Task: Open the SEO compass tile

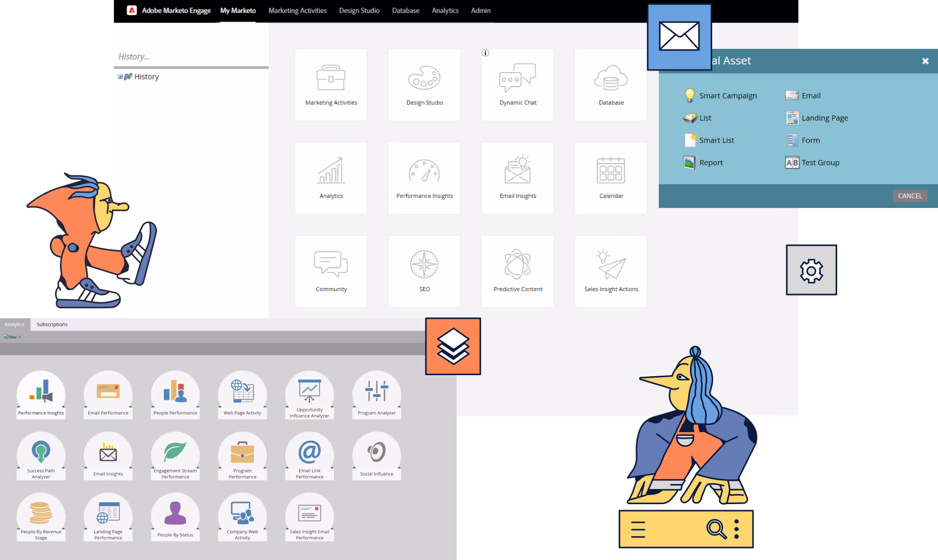Action: [x=424, y=271]
